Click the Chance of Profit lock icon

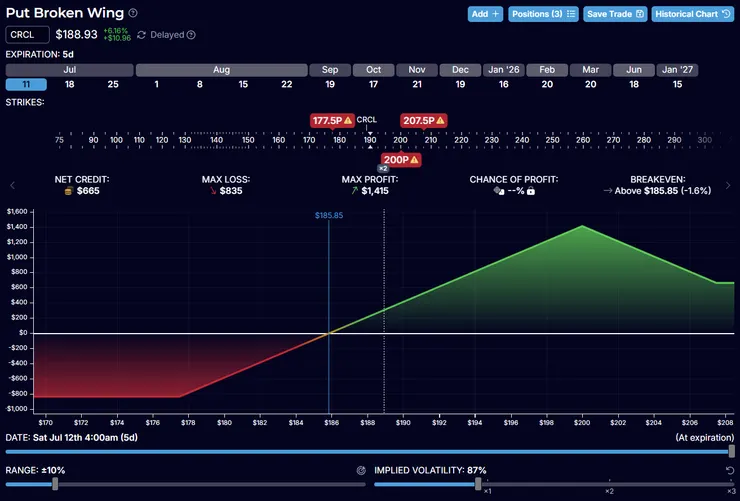point(531,191)
